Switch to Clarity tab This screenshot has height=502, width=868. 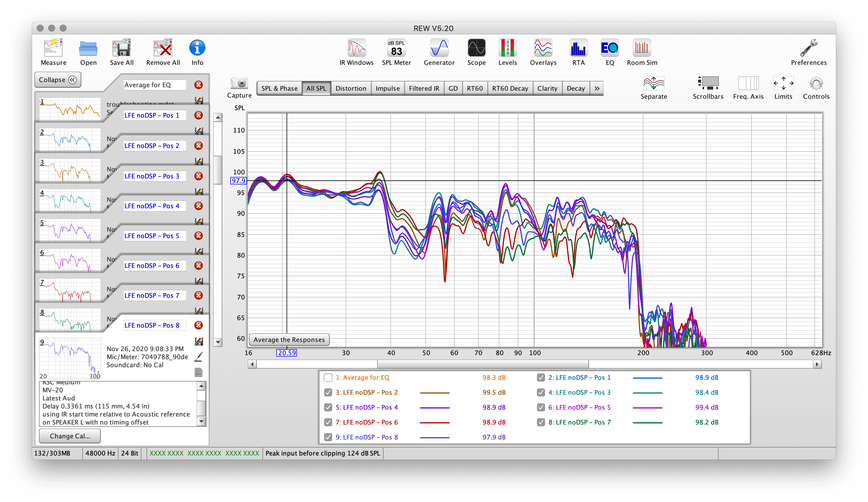[x=547, y=89]
